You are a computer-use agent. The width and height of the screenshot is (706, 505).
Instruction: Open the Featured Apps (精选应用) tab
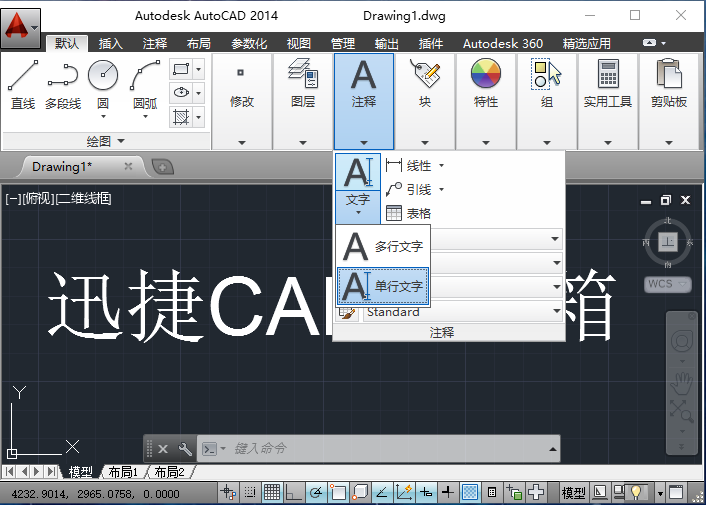coord(587,44)
